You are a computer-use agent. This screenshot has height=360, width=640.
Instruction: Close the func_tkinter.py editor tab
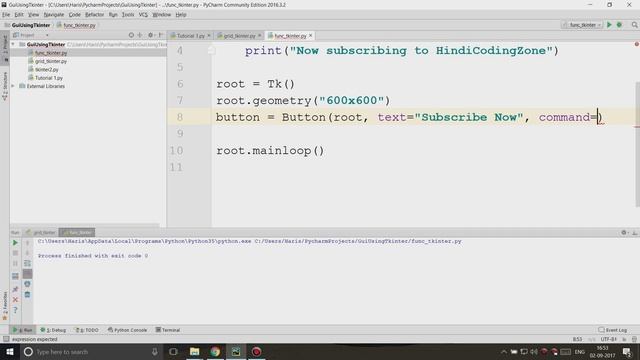311,36
